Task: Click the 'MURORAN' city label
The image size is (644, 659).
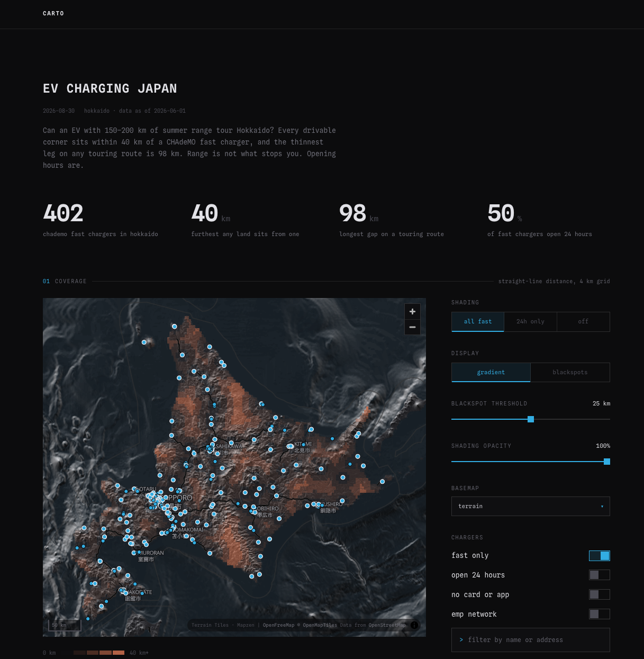Action: tap(151, 553)
